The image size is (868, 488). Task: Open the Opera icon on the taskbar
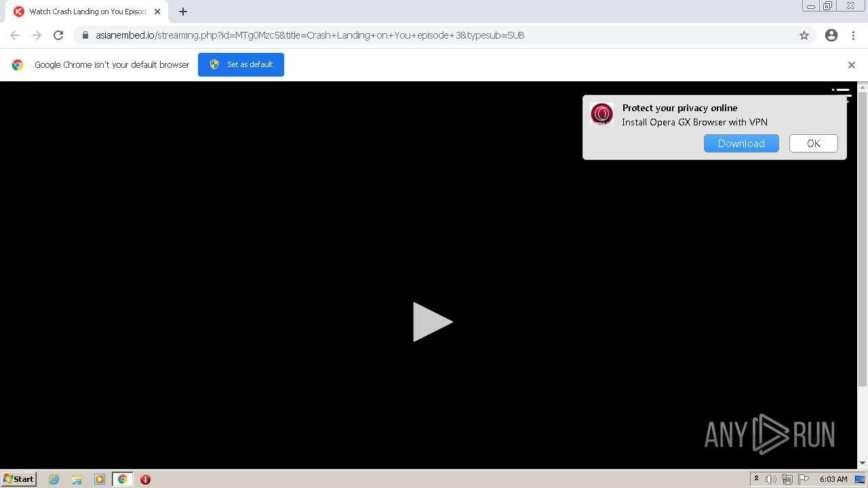(x=145, y=479)
